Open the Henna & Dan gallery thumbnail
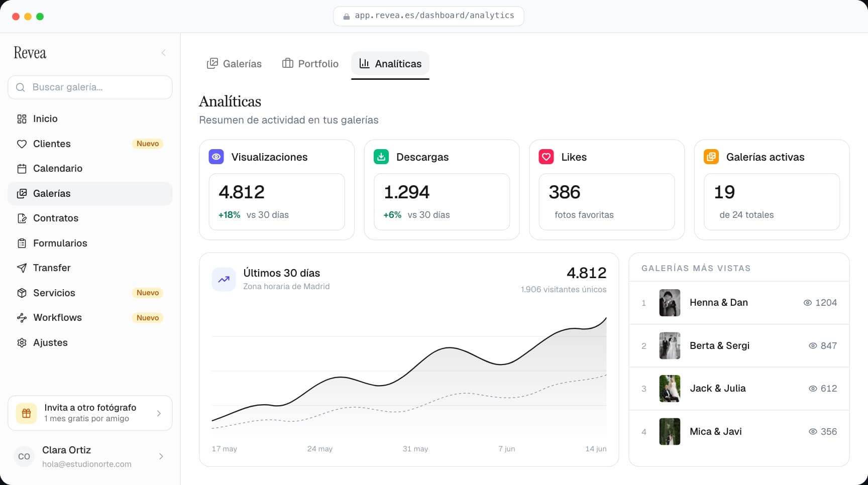This screenshot has width=868, height=485. point(670,303)
